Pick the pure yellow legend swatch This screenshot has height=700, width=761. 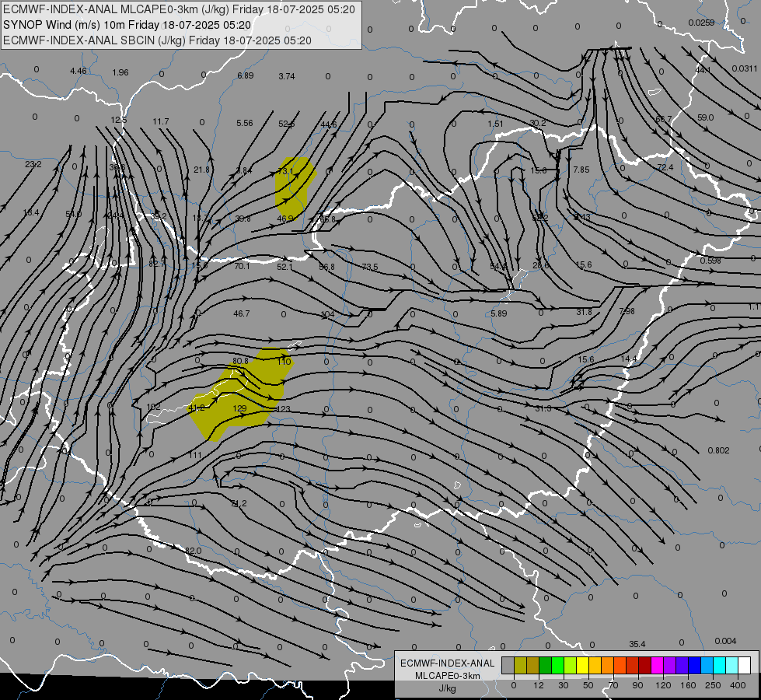pyautogui.click(x=583, y=665)
